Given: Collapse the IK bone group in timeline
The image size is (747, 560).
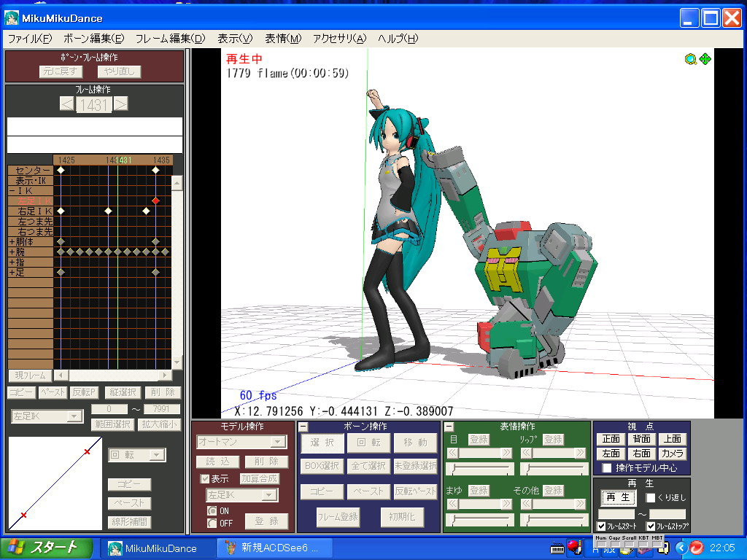Looking at the screenshot, I should [12, 191].
